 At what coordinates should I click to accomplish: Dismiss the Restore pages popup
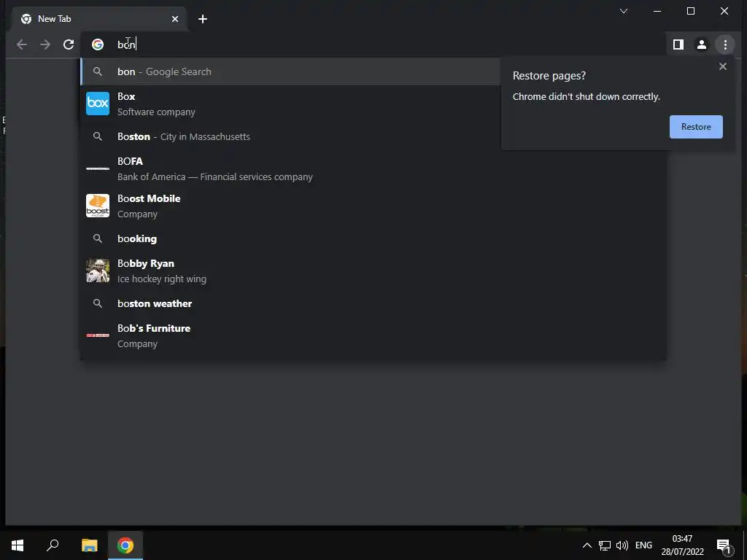pos(723,66)
